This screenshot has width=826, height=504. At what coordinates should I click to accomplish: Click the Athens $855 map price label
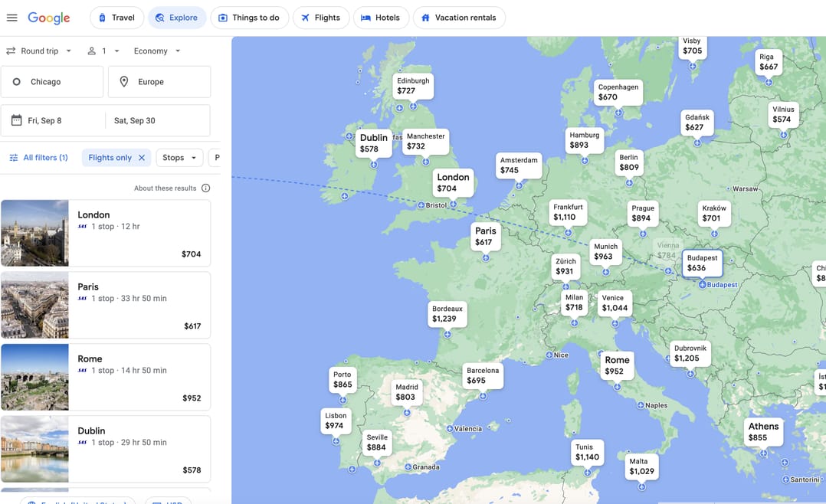click(763, 432)
